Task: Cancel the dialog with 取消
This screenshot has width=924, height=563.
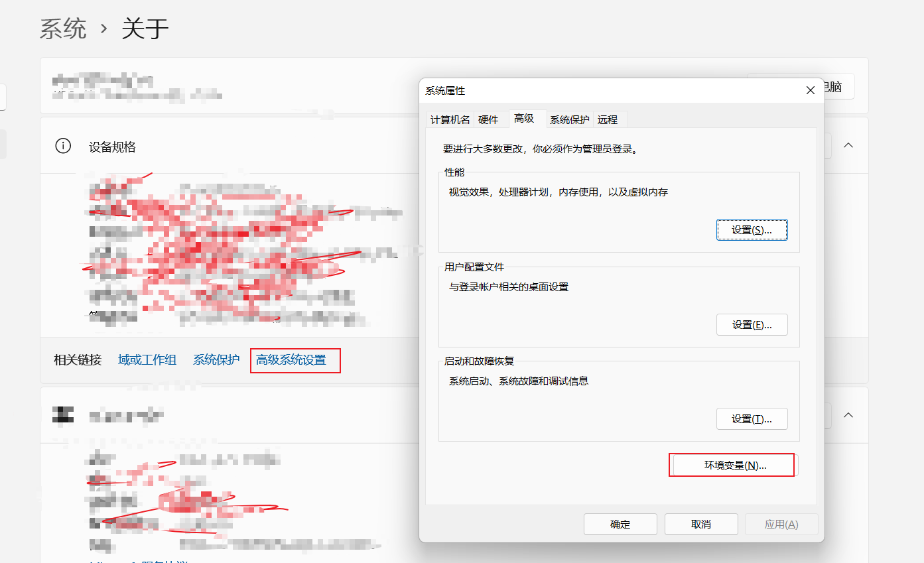Action: [701, 524]
